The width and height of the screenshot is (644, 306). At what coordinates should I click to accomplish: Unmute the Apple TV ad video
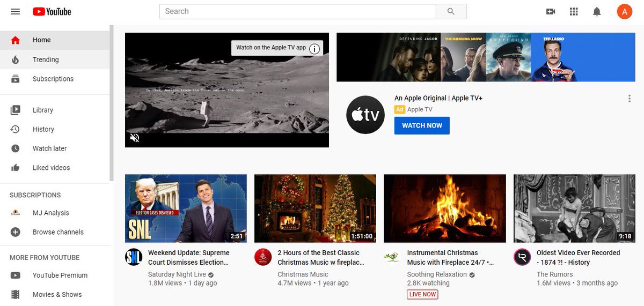135,138
